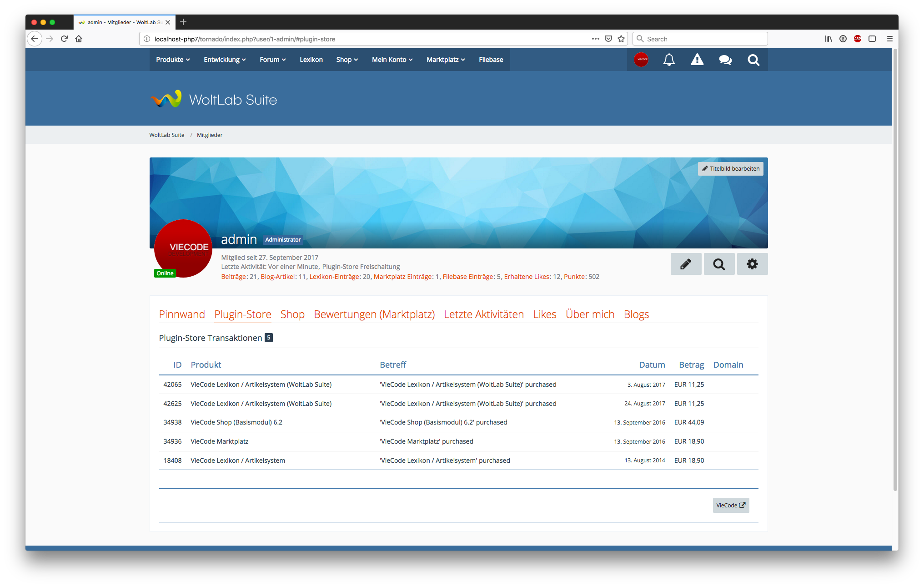Open the red user avatar menu icon
This screenshot has width=924, height=587.
coord(641,60)
